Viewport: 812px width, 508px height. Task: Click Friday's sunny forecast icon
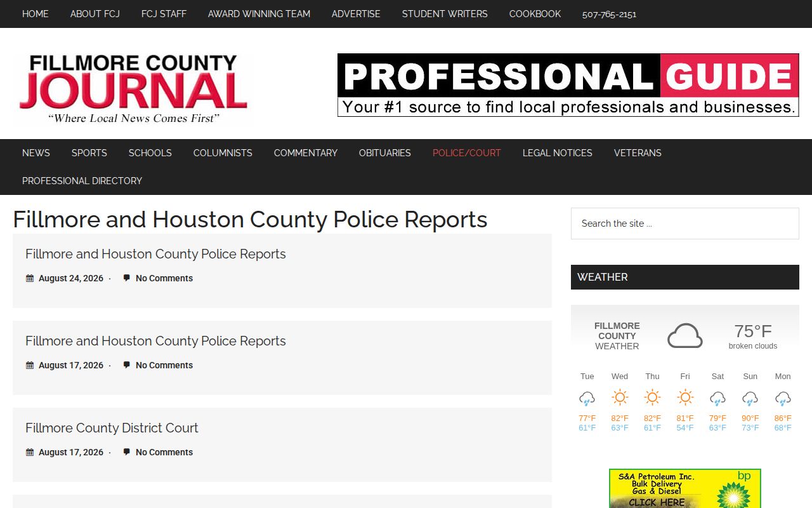point(685,398)
